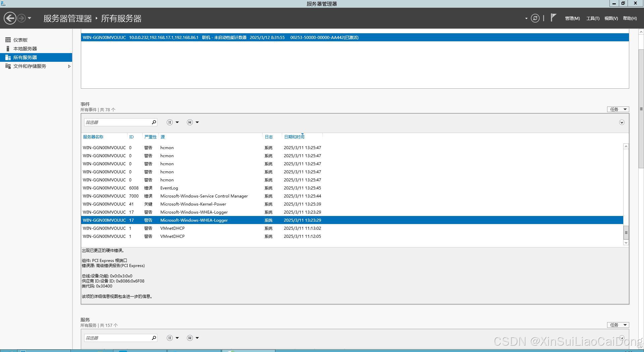Screen dimensions: 644x352
Task: Click the 仪表板 dashboard icon
Action: click(8, 40)
